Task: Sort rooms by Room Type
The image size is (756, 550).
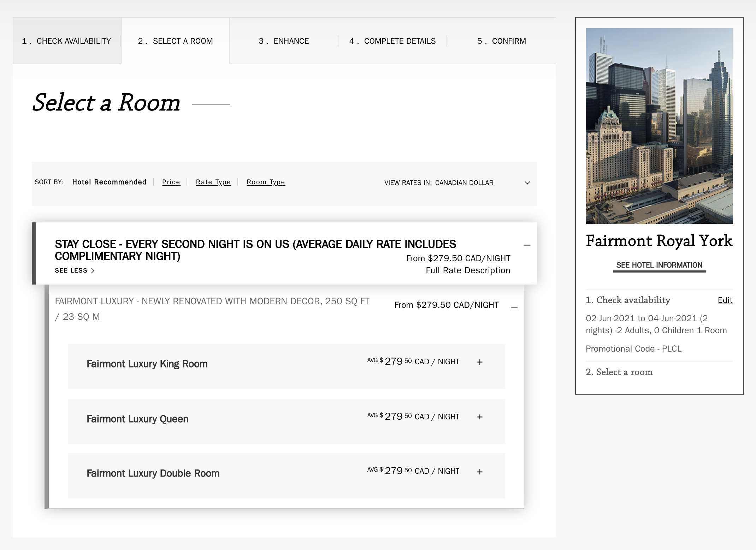Action: click(266, 182)
